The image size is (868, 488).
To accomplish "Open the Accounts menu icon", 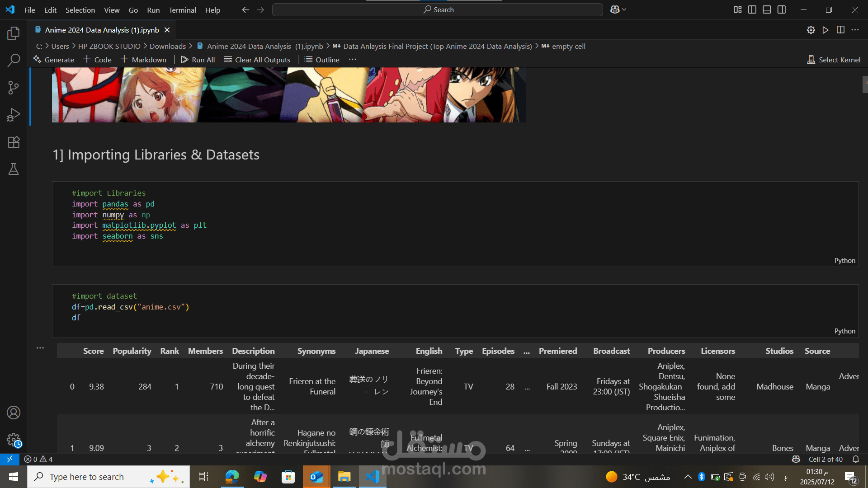I will (x=14, y=413).
